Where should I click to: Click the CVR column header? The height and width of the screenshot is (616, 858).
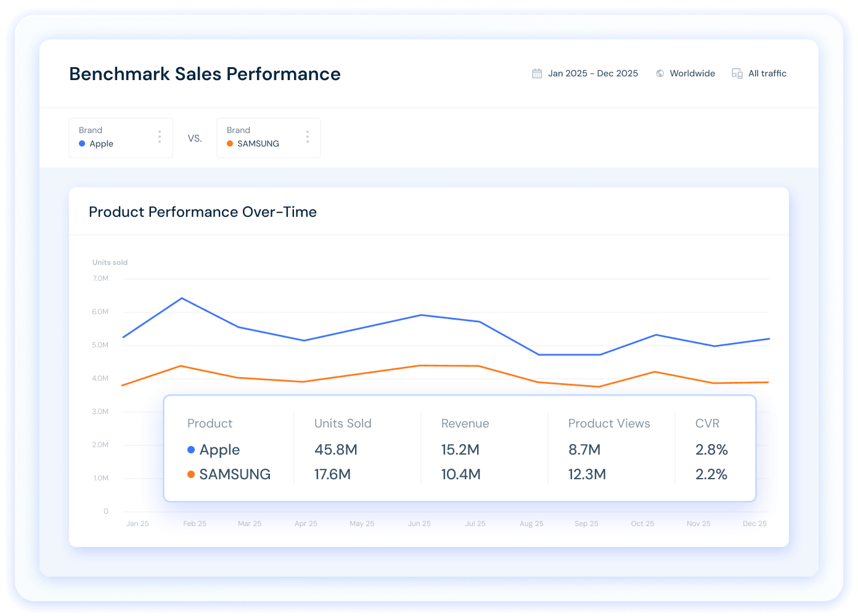707,423
